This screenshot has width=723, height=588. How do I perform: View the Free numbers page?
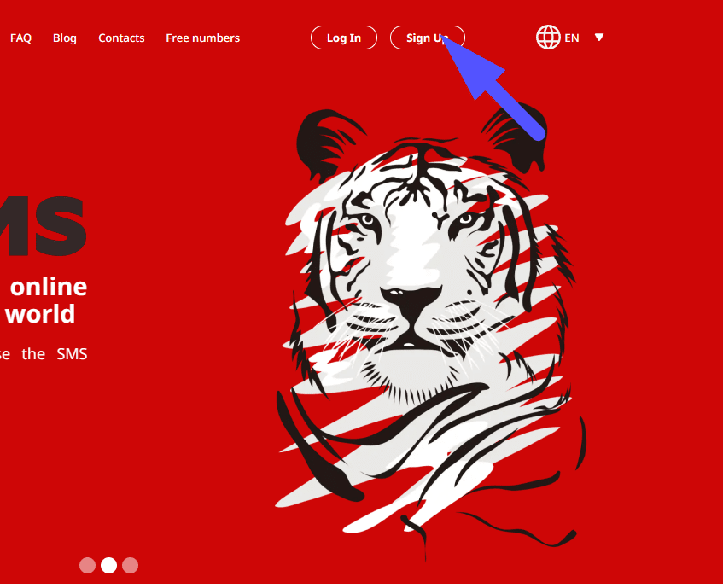pyautogui.click(x=203, y=38)
